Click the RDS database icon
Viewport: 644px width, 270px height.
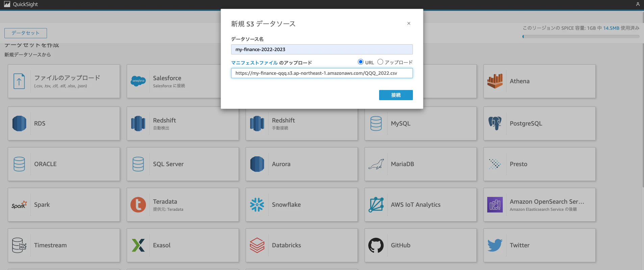tap(19, 123)
